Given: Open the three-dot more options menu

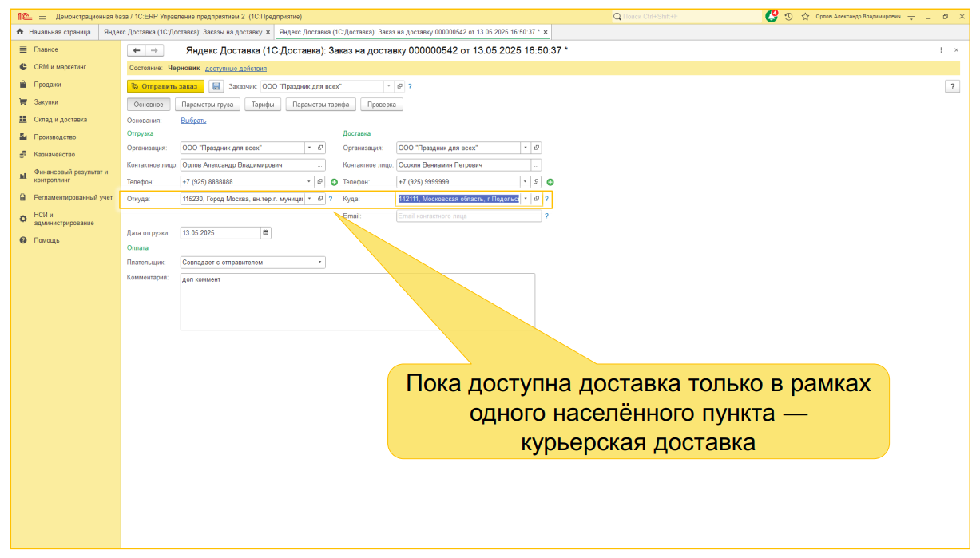Looking at the screenshot, I should coord(942,50).
